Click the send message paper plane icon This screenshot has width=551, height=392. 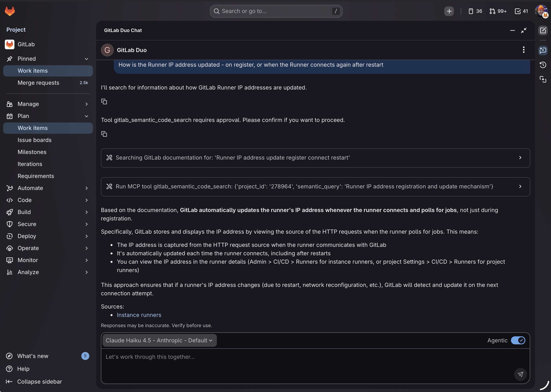pyautogui.click(x=520, y=374)
